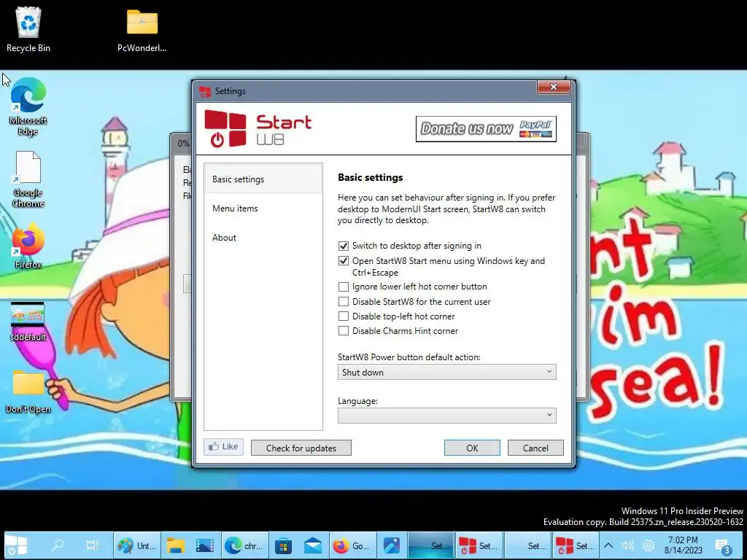
Task: Click the Donate us now PayPal banner
Action: tap(486, 128)
